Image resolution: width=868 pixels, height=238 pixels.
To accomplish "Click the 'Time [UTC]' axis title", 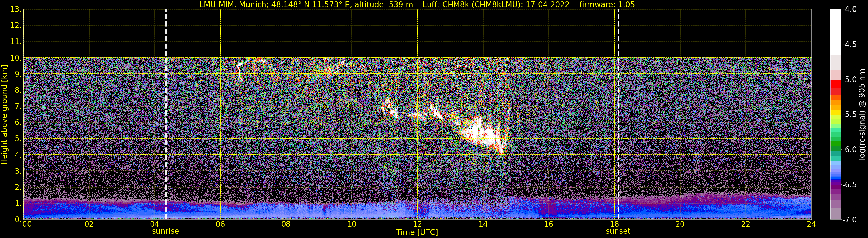I will 417,232.
